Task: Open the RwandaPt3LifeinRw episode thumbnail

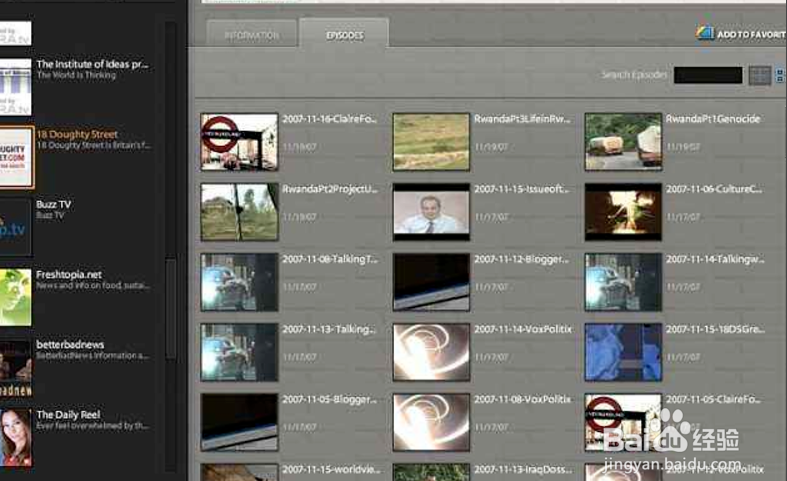Action: 431,142
